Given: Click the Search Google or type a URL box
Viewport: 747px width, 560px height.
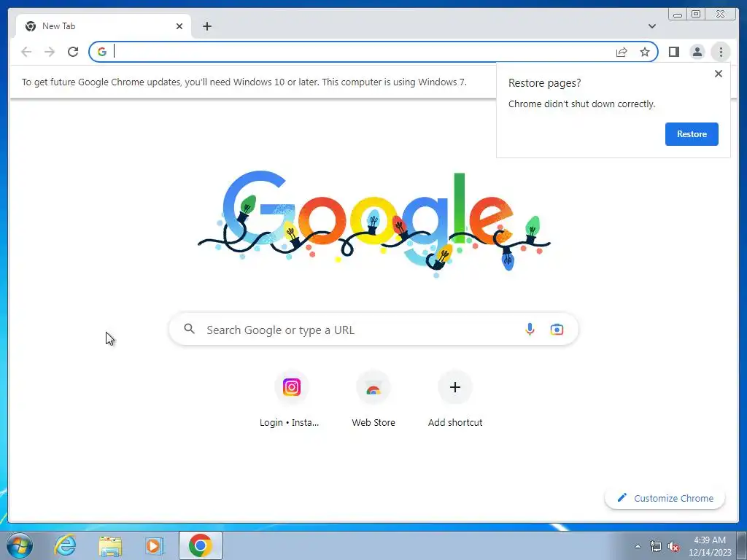Looking at the screenshot, I should point(373,330).
